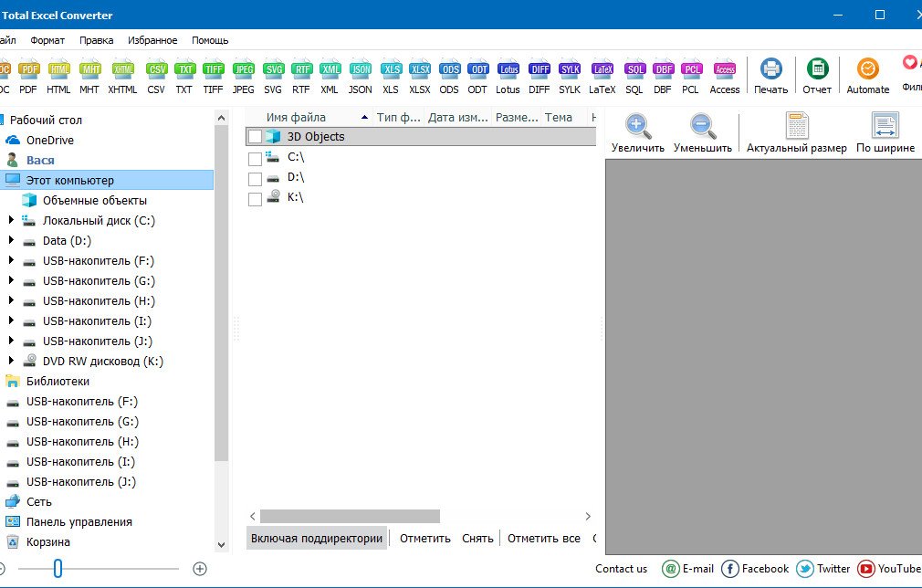Click the Снять button
The width and height of the screenshot is (922, 588).
coord(477,538)
